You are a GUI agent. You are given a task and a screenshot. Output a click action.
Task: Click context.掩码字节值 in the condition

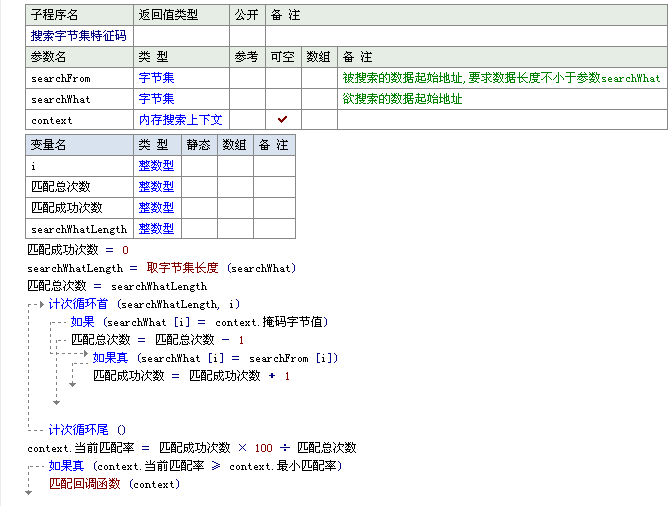point(269,322)
